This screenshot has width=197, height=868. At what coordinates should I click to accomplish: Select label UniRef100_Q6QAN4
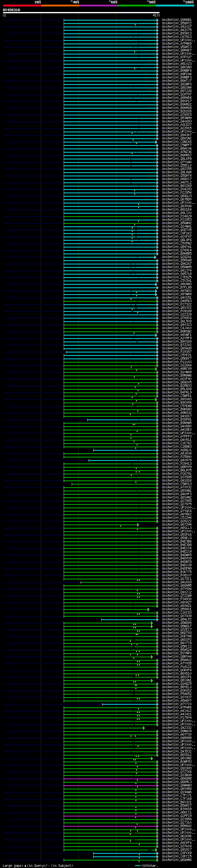click(x=176, y=860)
